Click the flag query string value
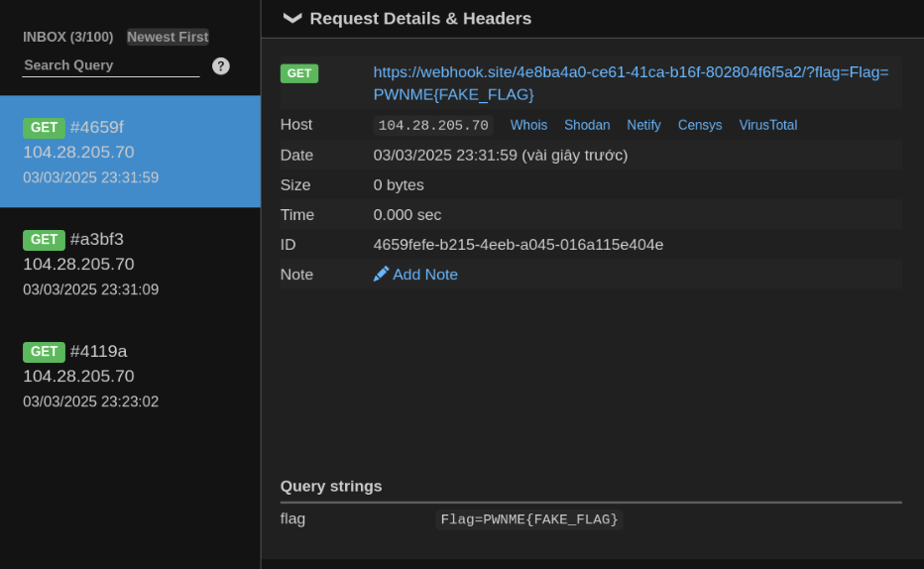Image resolution: width=924 pixels, height=569 pixels. [529, 519]
